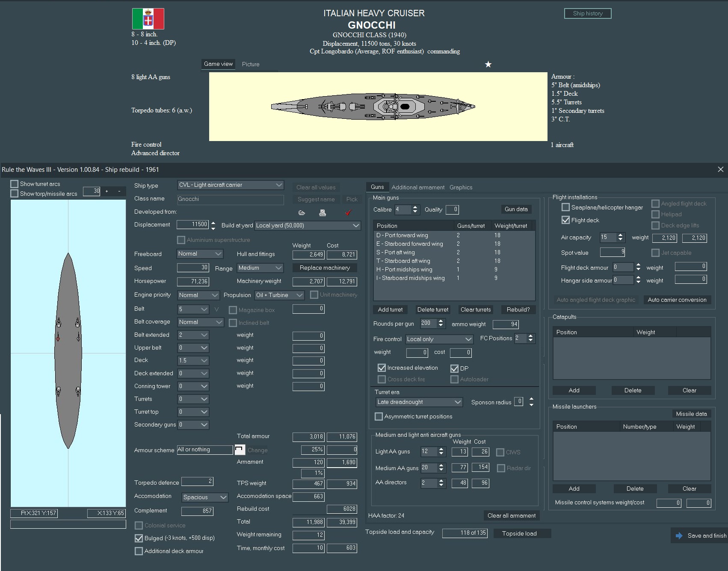Open the Fire control dropdown
This screenshot has width=728, height=571.
439,339
